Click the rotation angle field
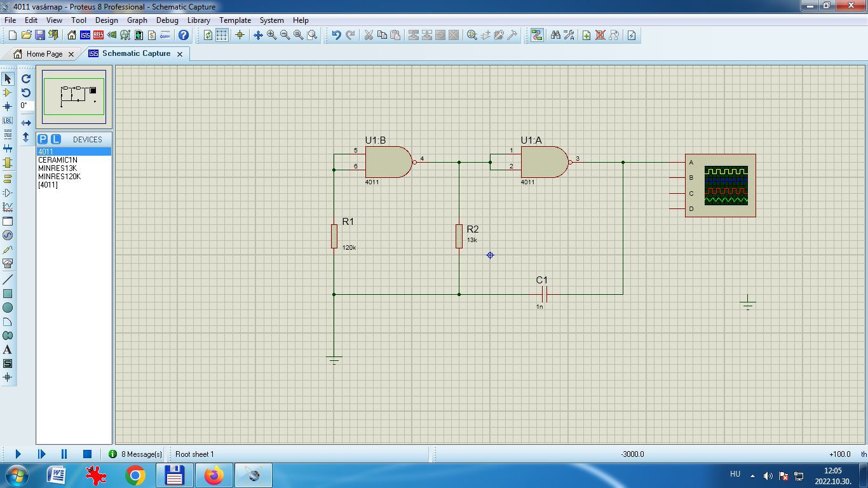The width and height of the screenshot is (868, 488). pos(26,105)
